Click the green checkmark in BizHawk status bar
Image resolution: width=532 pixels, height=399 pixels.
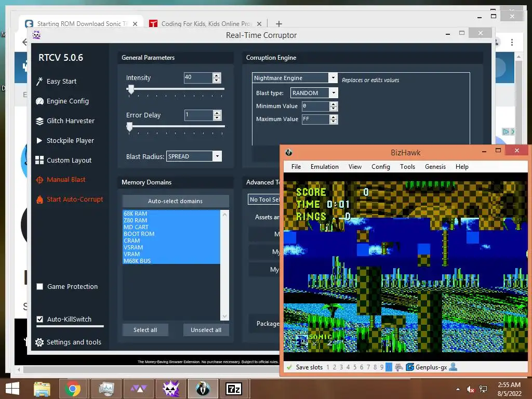(x=289, y=367)
